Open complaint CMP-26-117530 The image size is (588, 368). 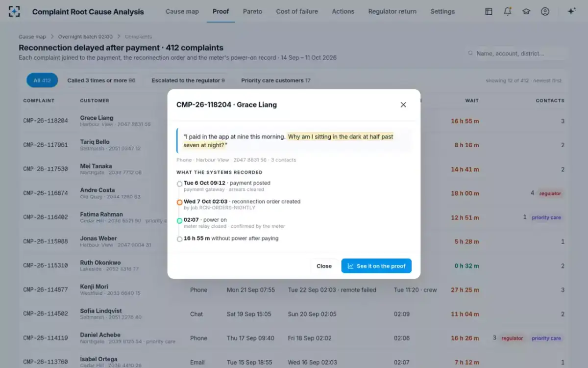coord(46,169)
